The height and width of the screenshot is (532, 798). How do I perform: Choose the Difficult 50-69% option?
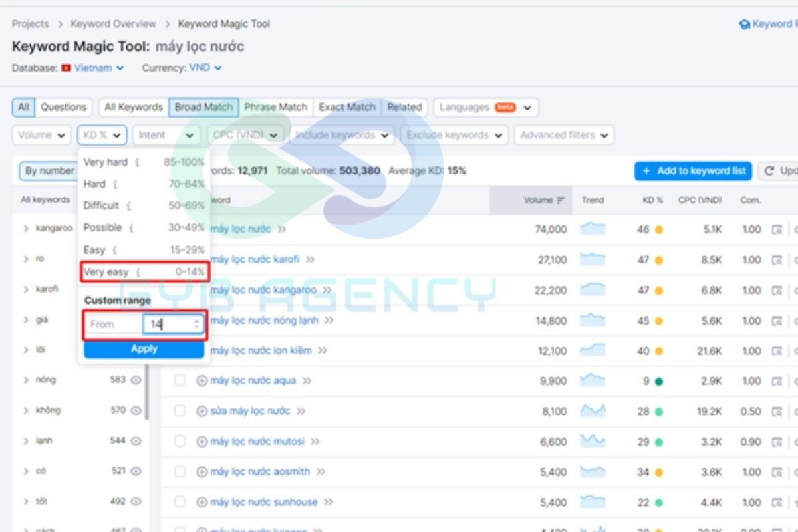(144, 205)
